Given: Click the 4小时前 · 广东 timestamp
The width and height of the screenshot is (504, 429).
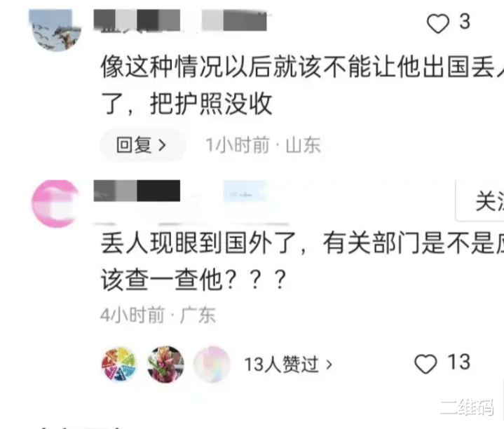Looking at the screenshot, I should [x=158, y=315].
